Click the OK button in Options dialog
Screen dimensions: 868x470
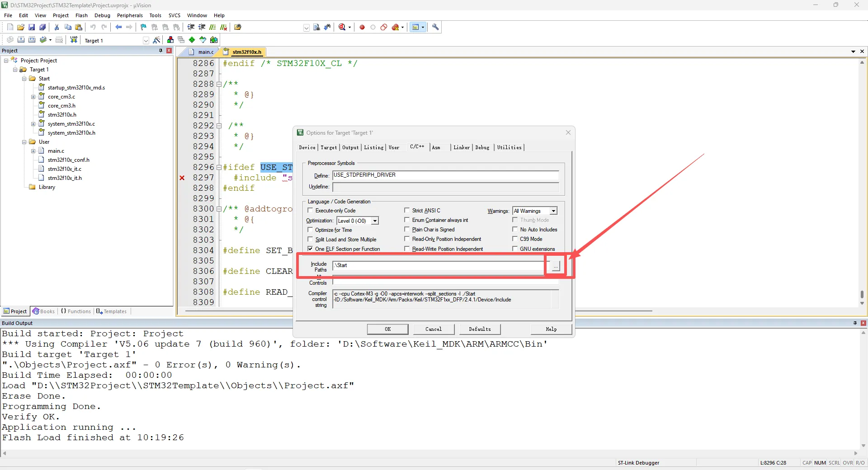tap(387, 329)
